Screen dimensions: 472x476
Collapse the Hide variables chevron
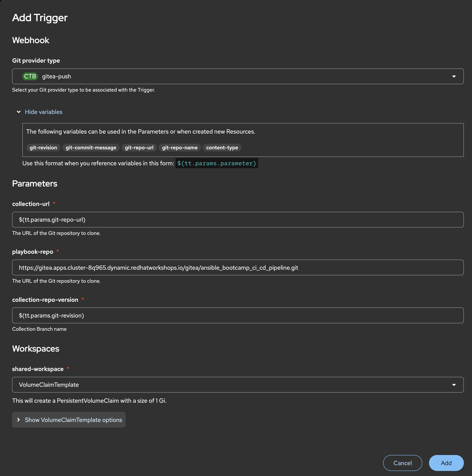pyautogui.click(x=19, y=112)
